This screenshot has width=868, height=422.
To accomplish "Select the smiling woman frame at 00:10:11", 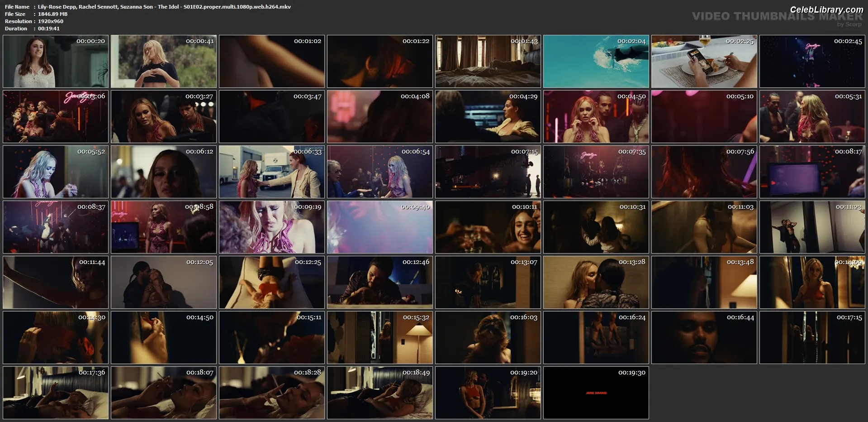I will (488, 227).
